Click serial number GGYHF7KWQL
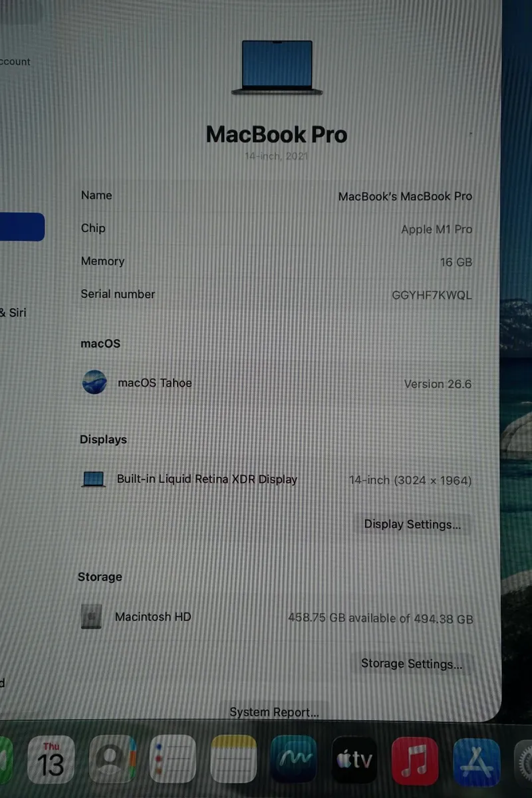The image size is (532, 798). [x=432, y=296]
